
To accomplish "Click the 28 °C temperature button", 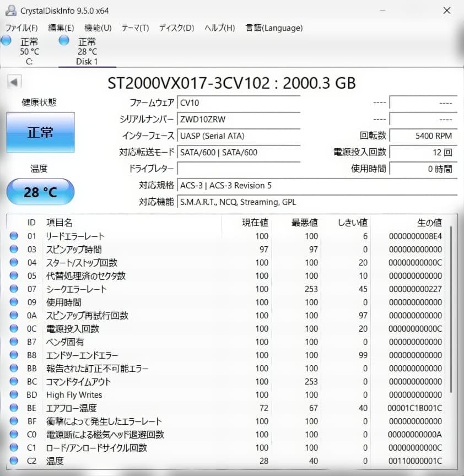I will coord(40,192).
